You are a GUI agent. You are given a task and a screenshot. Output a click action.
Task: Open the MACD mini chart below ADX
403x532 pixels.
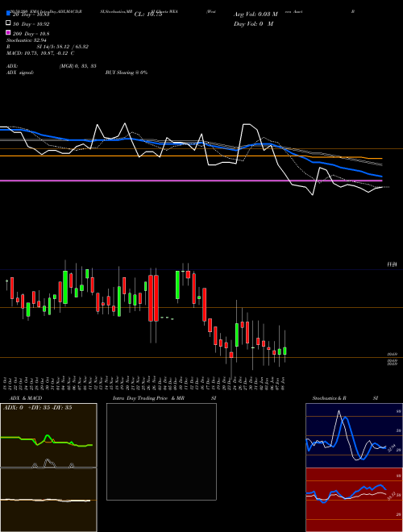48,500
